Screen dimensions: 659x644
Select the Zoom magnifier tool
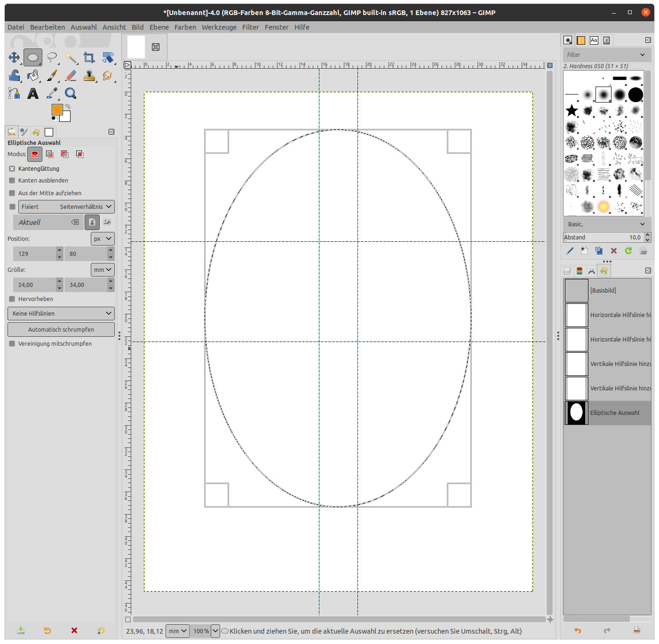tap(71, 93)
